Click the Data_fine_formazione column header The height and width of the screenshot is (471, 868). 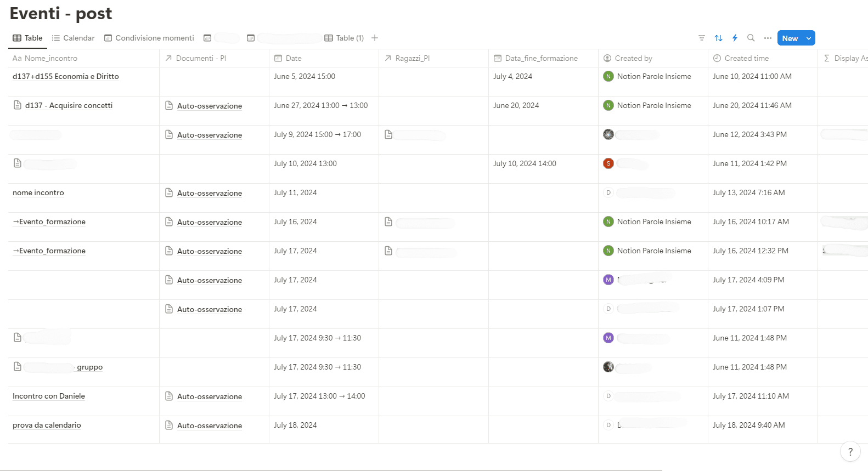click(x=543, y=58)
